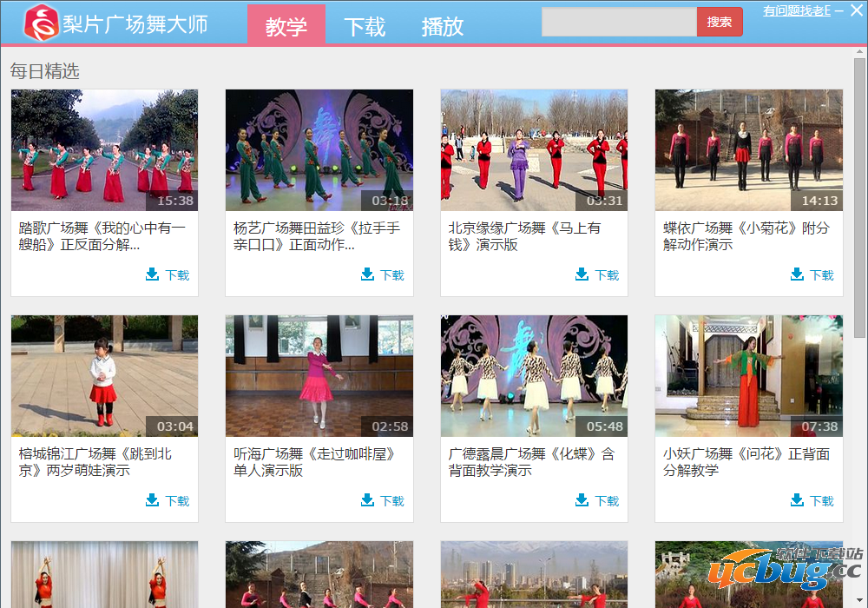The height and width of the screenshot is (608, 868).
Task: Select the 化蝶 video thumbnail
Action: [x=534, y=375]
